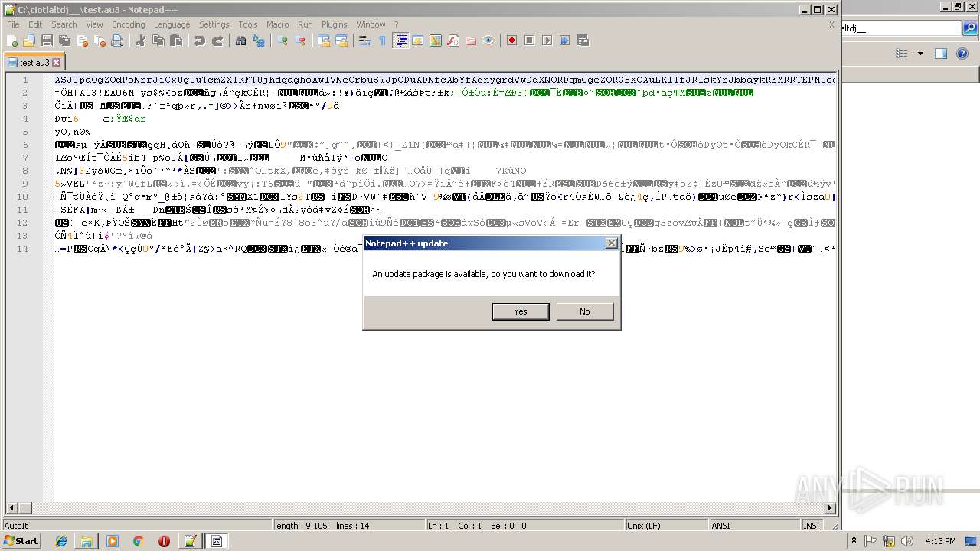This screenshot has height=551, width=980.
Task: Open the Document Map panel icon
Action: click(436, 41)
